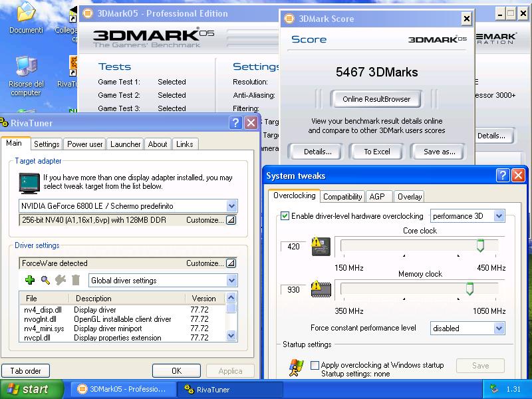This screenshot has width=532, height=399.
Task: Select the Main tab in RivaTuner
Action: point(14,143)
